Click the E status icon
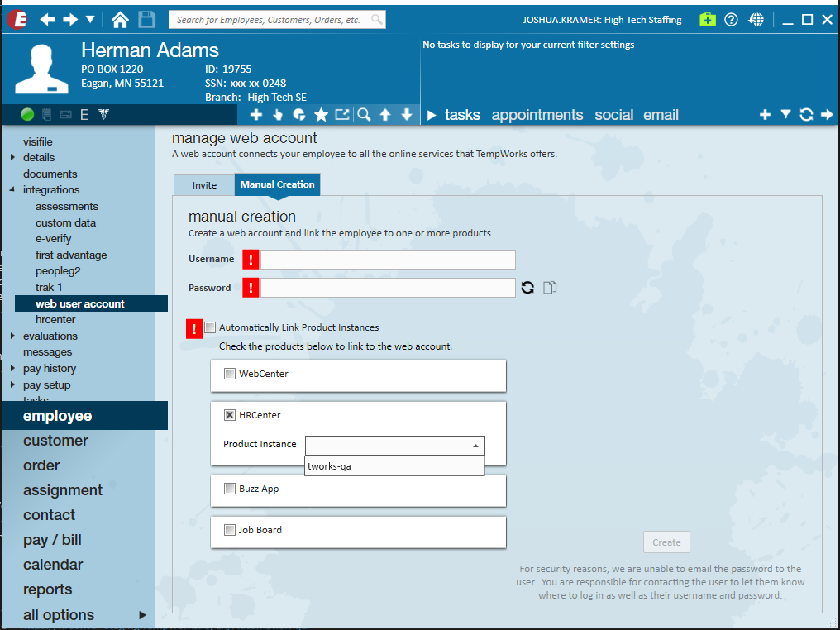This screenshot has width=840, height=630. 84,114
